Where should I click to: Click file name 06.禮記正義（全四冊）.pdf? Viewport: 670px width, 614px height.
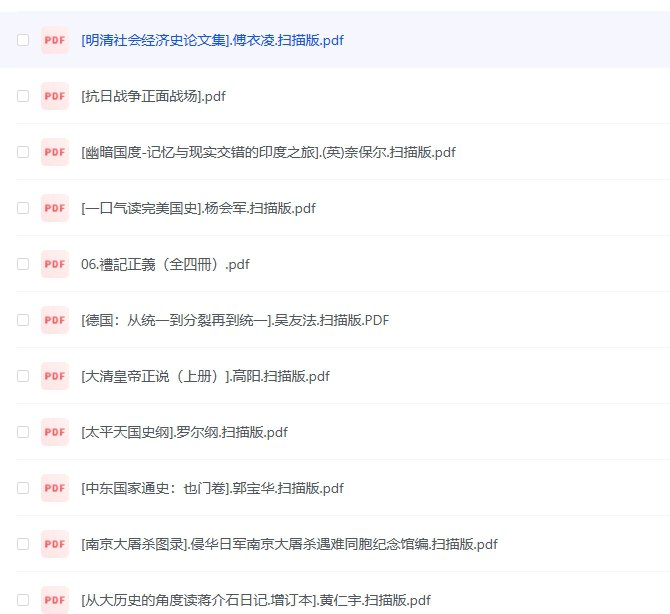pos(165,264)
